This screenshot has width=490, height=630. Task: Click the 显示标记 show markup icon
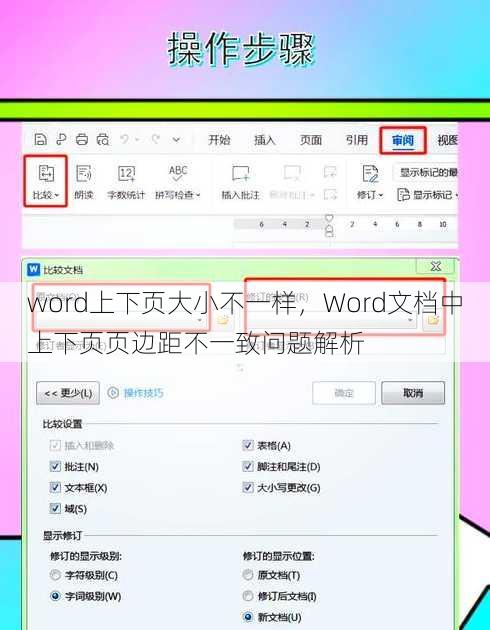[x=403, y=195]
